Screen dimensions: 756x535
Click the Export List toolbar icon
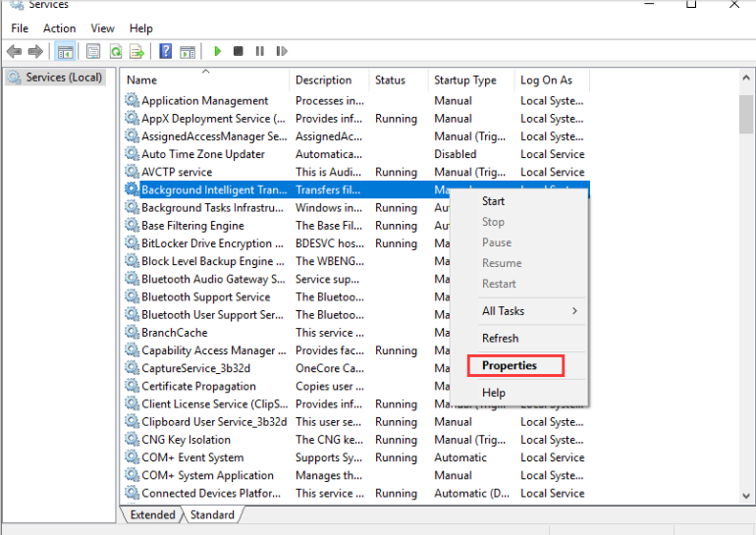click(138, 51)
